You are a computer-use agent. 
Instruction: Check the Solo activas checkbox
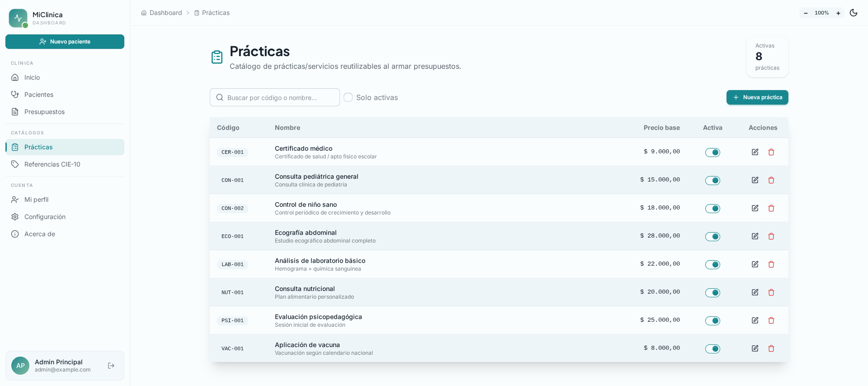tap(348, 97)
